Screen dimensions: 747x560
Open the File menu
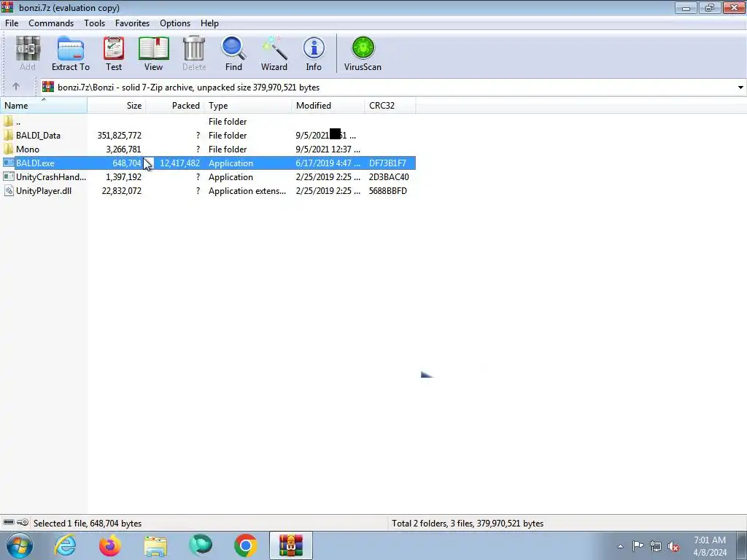tap(12, 23)
